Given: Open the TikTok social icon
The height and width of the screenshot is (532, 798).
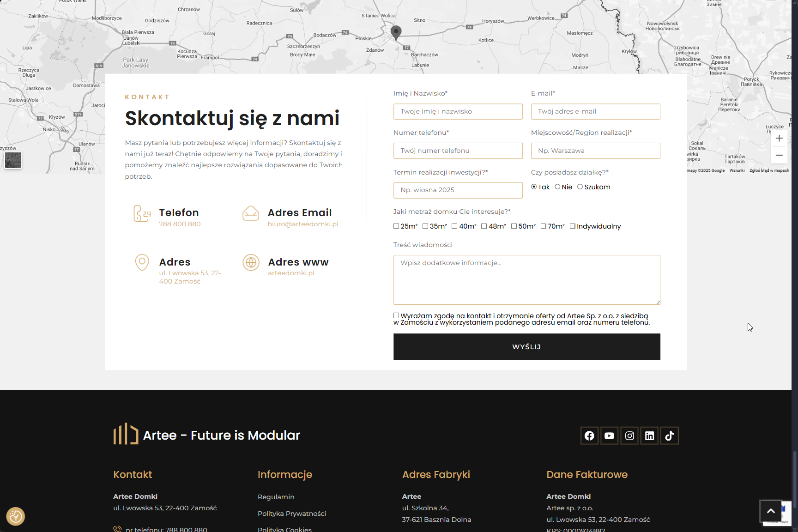Looking at the screenshot, I should (669, 435).
